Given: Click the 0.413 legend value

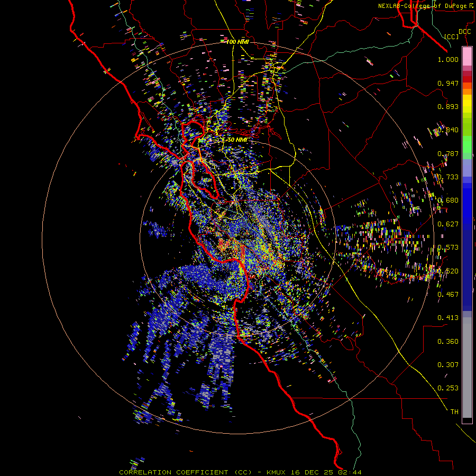Looking at the screenshot, I should point(448,318).
